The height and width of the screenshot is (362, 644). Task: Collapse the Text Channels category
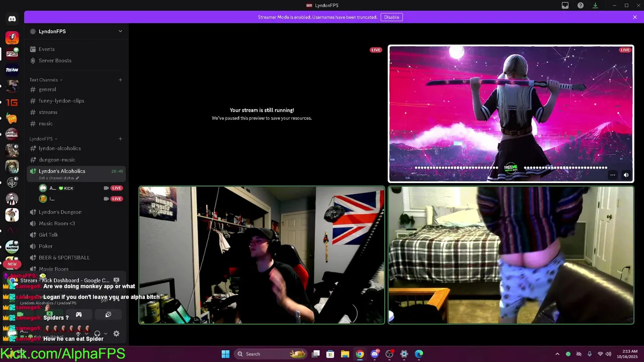click(46, 80)
